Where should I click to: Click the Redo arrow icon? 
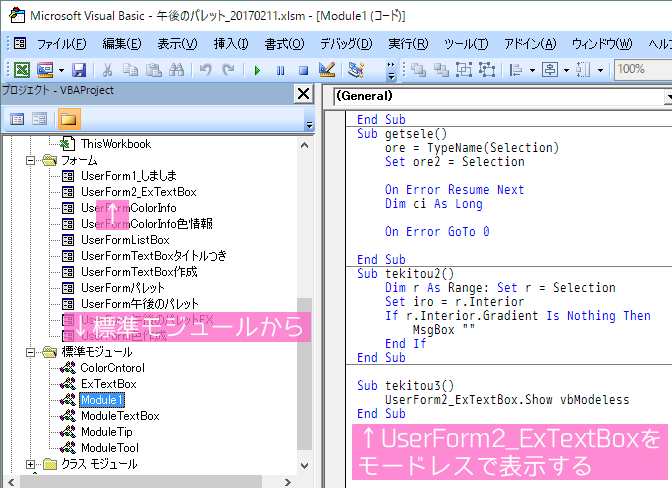[228, 69]
